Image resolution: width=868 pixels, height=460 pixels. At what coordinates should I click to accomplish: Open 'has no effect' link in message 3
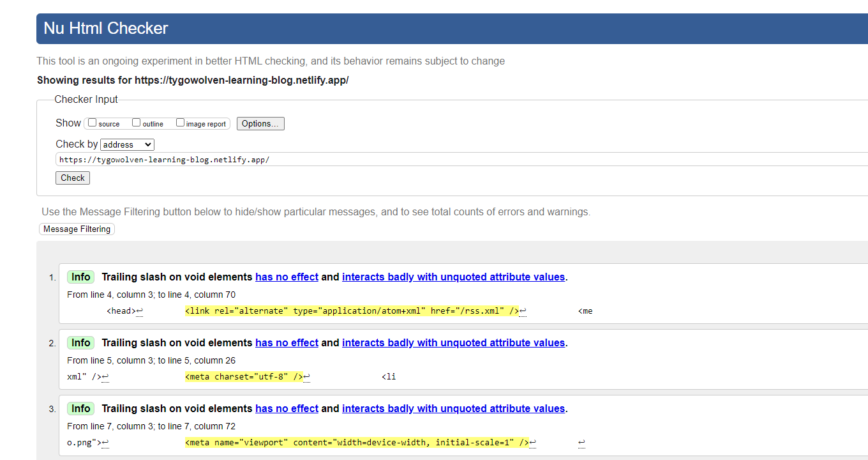[x=287, y=408]
